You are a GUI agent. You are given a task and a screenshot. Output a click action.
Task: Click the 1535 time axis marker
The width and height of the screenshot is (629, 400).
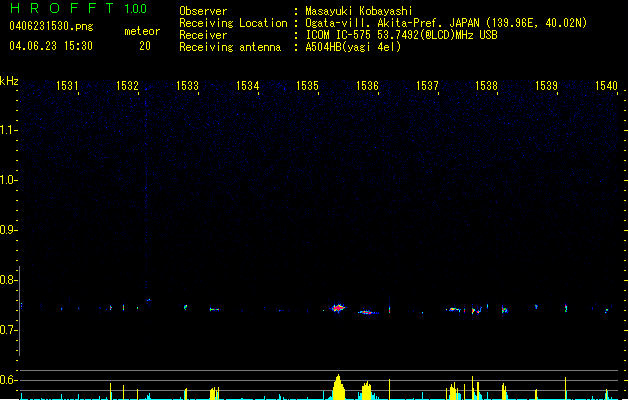click(307, 86)
